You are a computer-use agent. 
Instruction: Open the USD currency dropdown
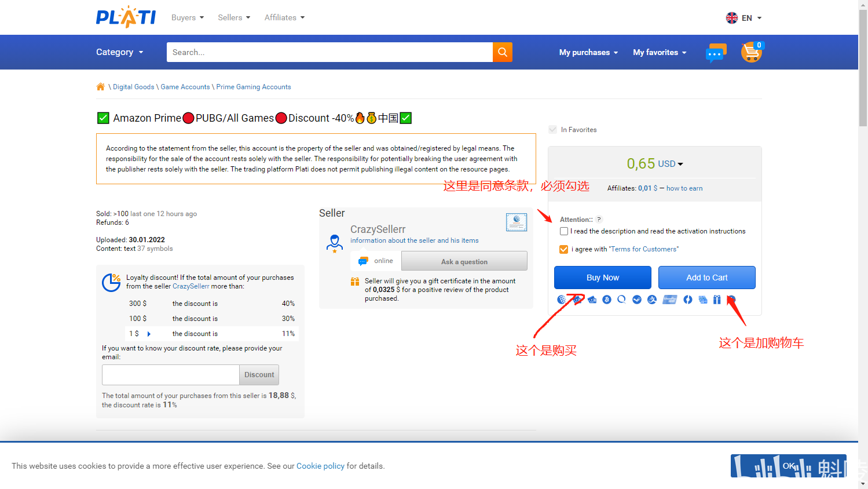tap(671, 164)
